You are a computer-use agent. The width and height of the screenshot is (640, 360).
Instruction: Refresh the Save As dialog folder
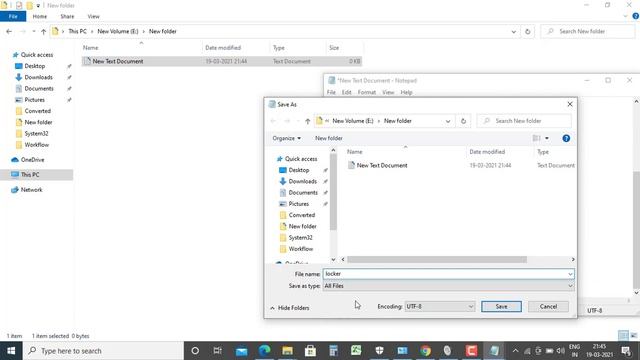click(463, 121)
